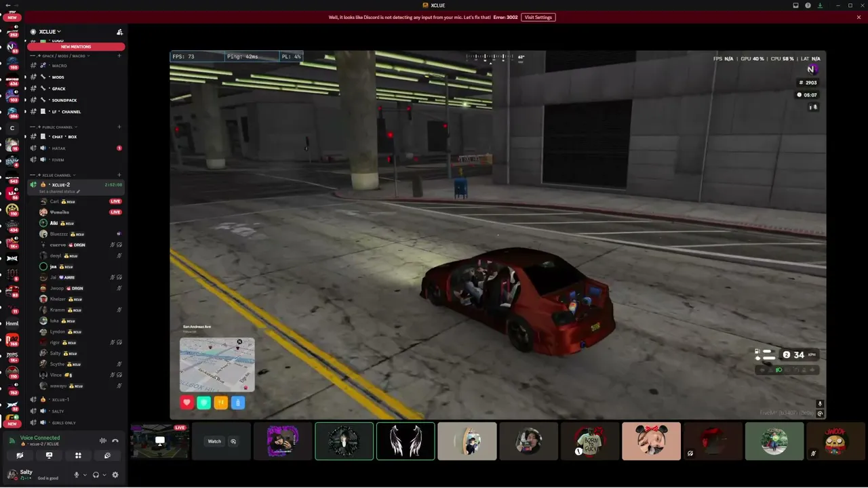Open Visit Settings in the error banner
Image resolution: width=868 pixels, height=488 pixels.
(538, 17)
